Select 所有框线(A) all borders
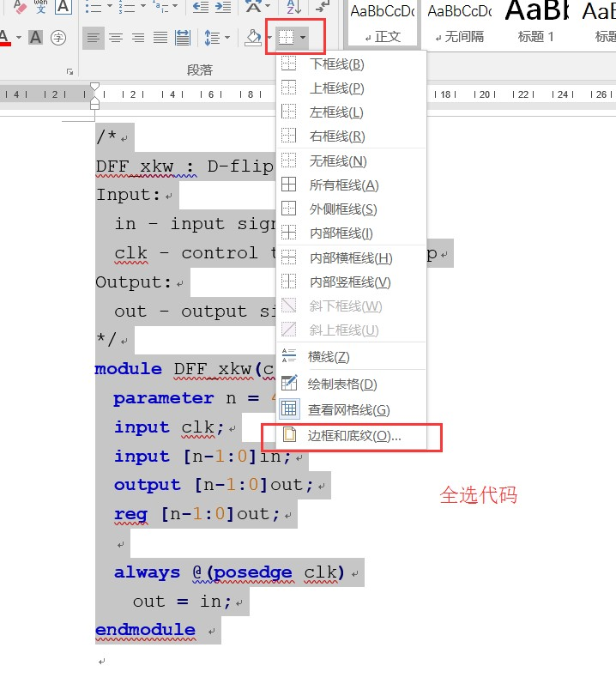The height and width of the screenshot is (696, 616). 352,185
